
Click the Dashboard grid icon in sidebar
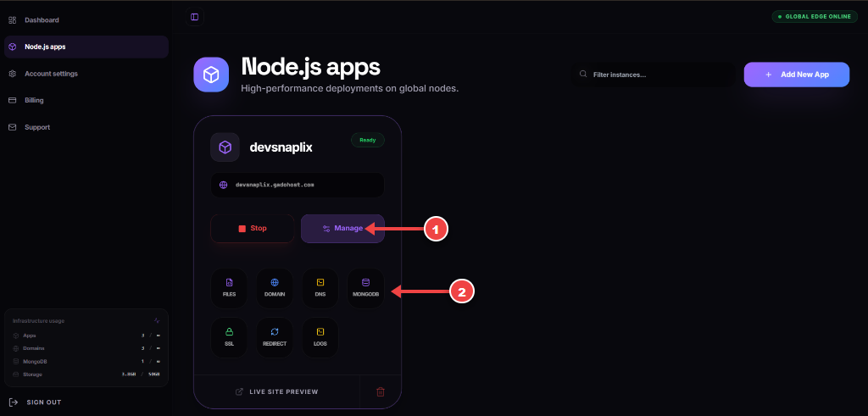pos(12,20)
